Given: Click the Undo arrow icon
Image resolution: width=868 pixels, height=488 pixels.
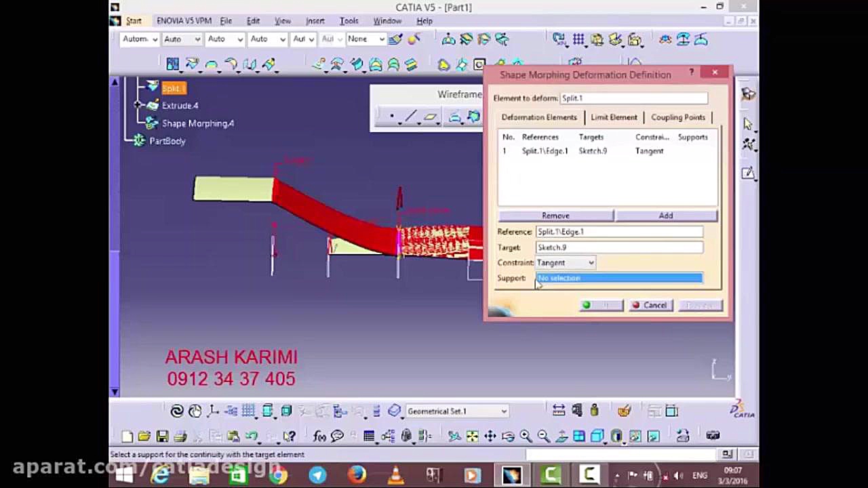Looking at the screenshot, I should tap(252, 436).
